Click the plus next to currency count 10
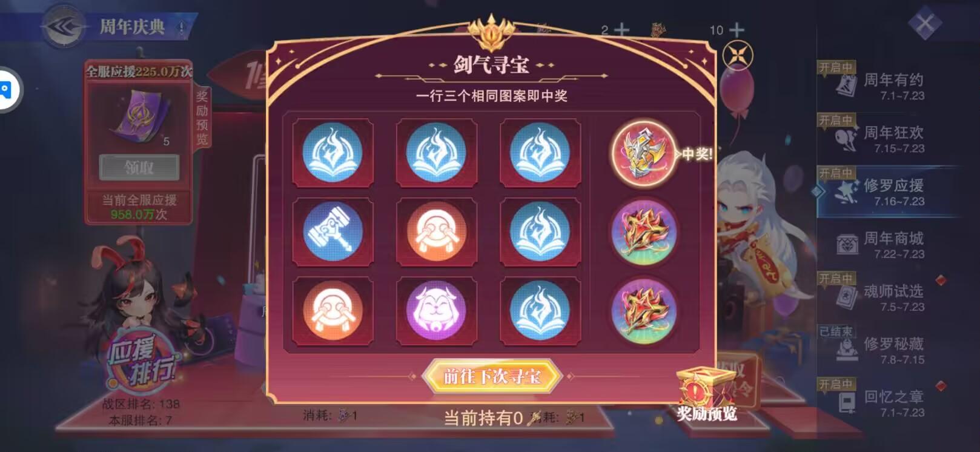 pyautogui.click(x=737, y=30)
